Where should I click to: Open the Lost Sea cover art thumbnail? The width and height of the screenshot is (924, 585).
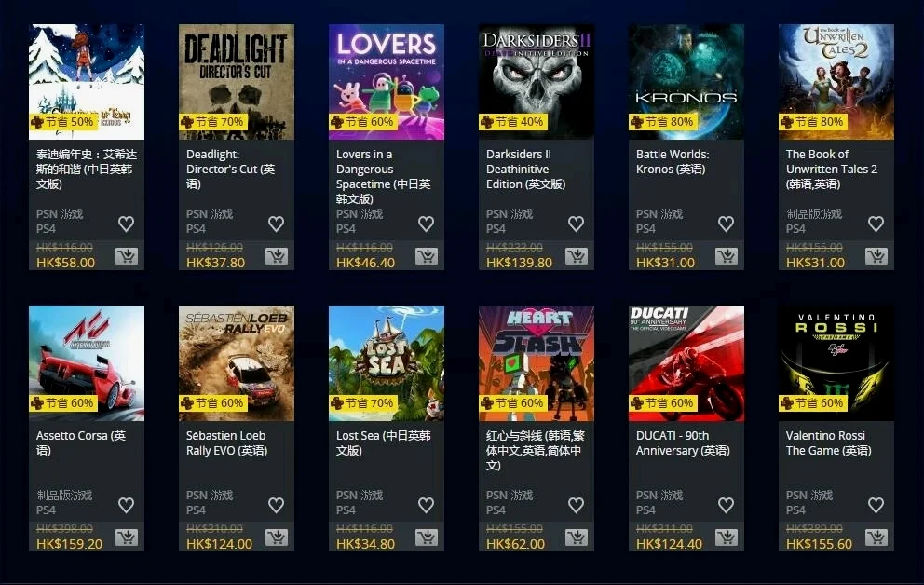click(386, 363)
